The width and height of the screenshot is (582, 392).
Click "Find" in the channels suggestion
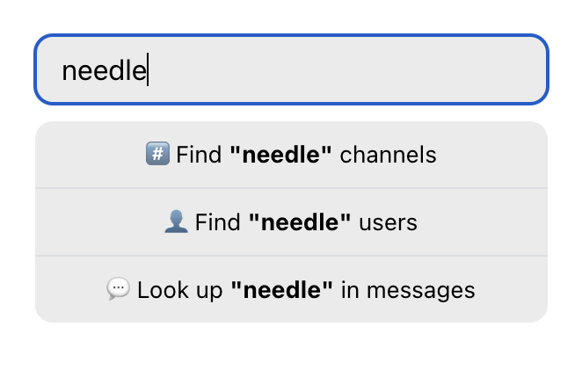(198, 156)
